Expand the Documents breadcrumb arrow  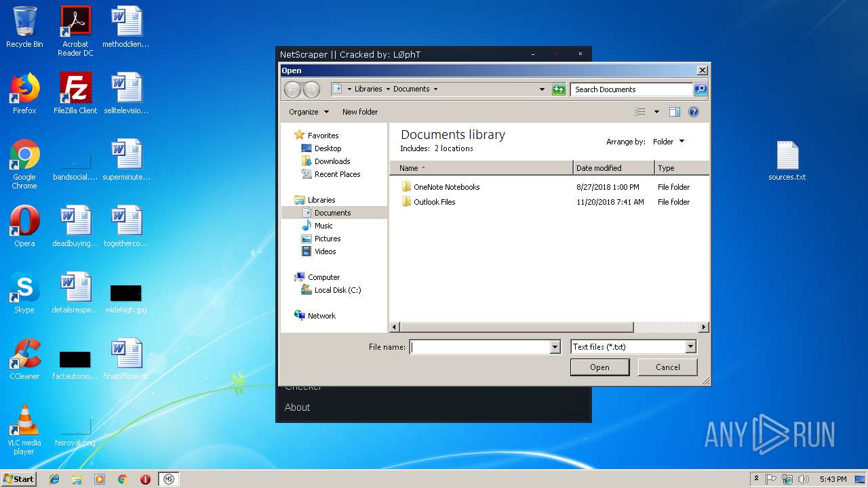tap(435, 89)
